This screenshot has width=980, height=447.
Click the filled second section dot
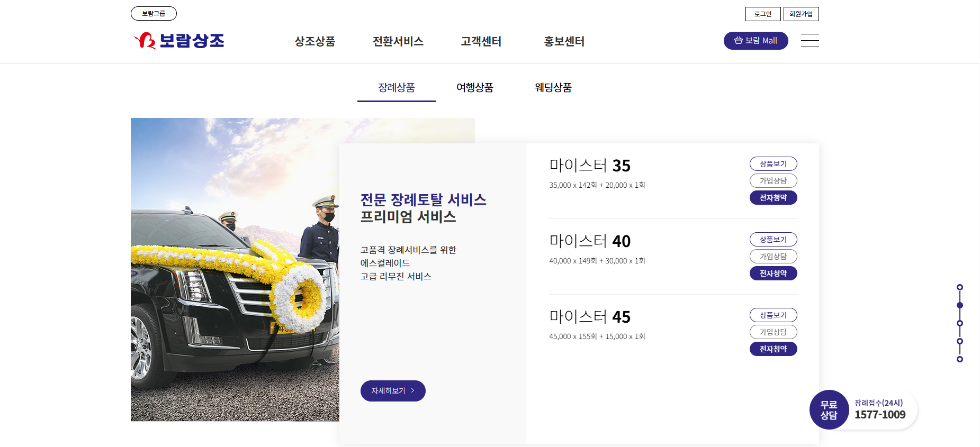pyautogui.click(x=960, y=305)
